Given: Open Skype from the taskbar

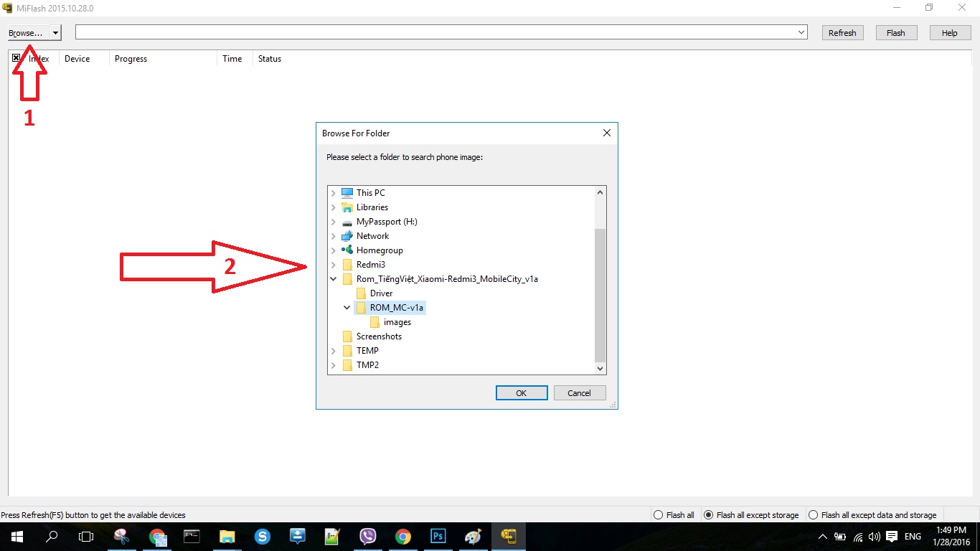Looking at the screenshot, I should [x=263, y=537].
